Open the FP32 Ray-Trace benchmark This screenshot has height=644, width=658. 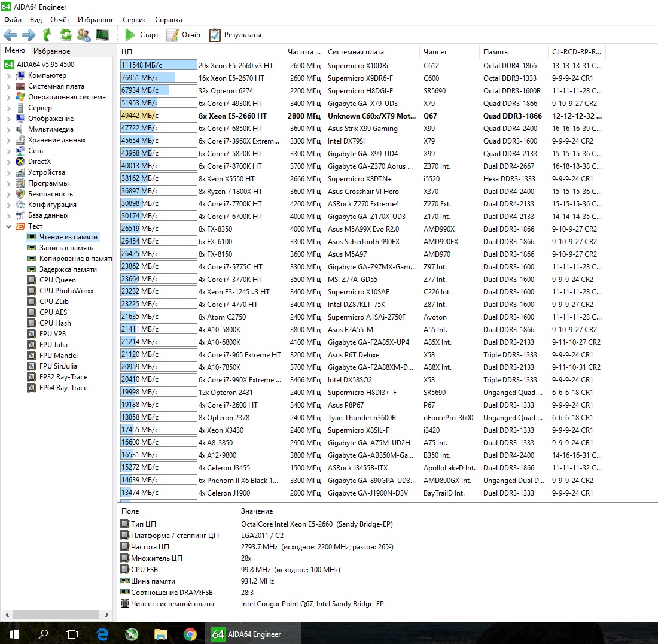(x=63, y=377)
